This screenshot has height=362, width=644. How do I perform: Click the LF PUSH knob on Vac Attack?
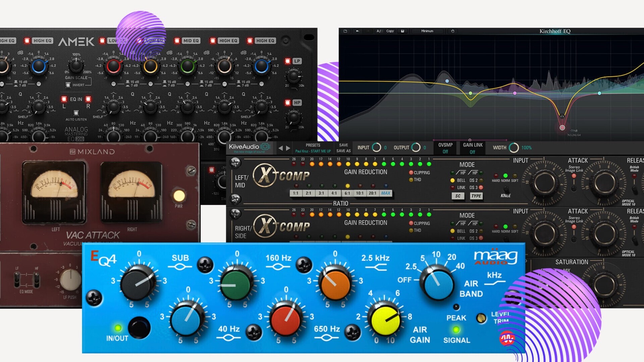coord(71,280)
